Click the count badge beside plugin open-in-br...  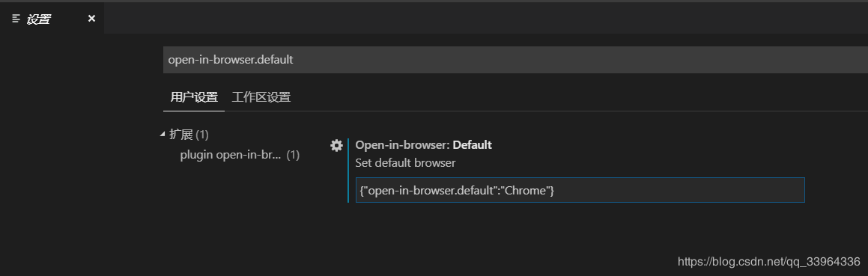tap(293, 155)
